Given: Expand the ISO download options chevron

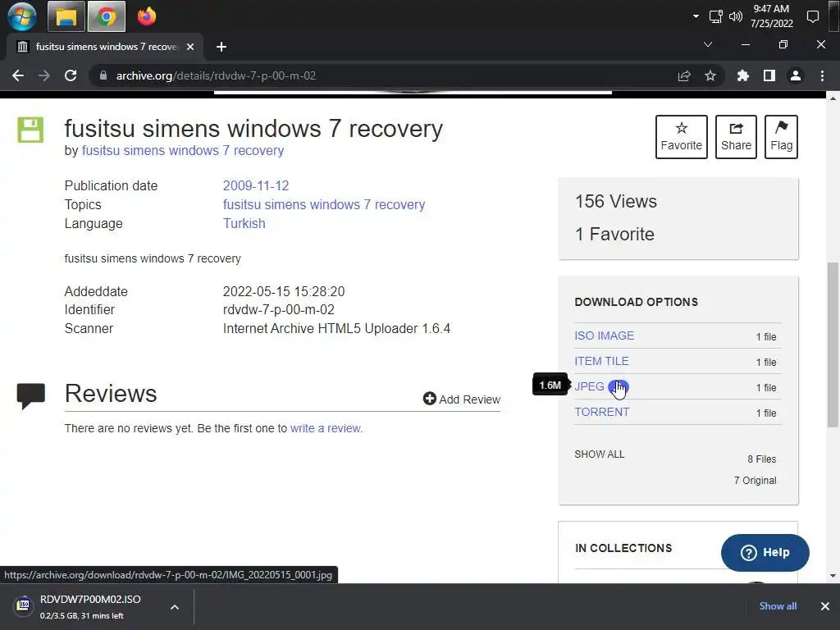Looking at the screenshot, I should (x=175, y=607).
